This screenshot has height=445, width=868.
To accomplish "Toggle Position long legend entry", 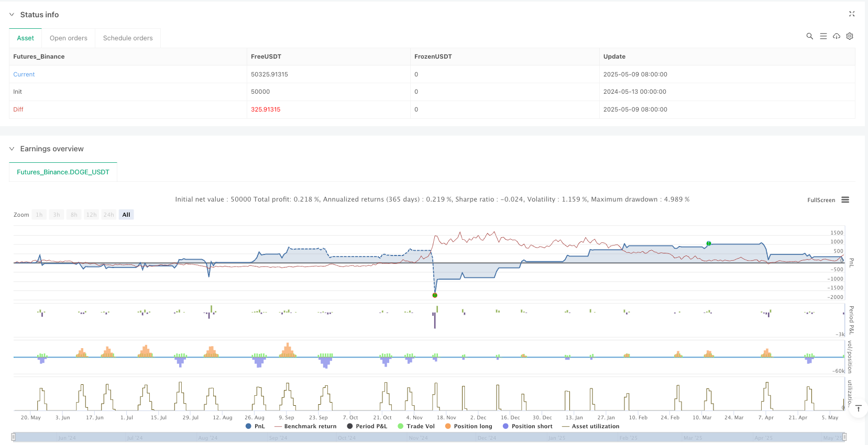I will point(468,426).
